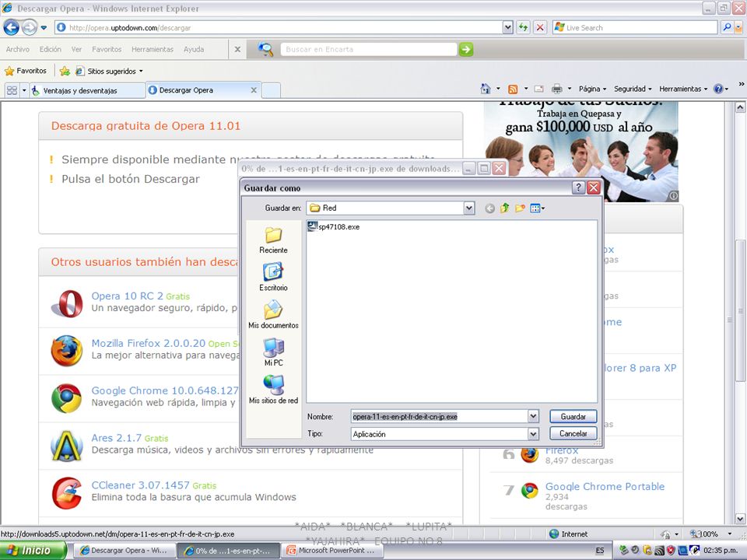Click the Live Search magnifier icon
Screen dimensions: 747x560
point(727,28)
